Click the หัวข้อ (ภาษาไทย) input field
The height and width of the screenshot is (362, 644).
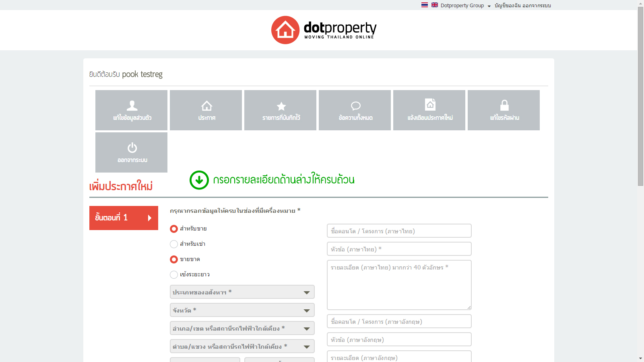[399, 249]
